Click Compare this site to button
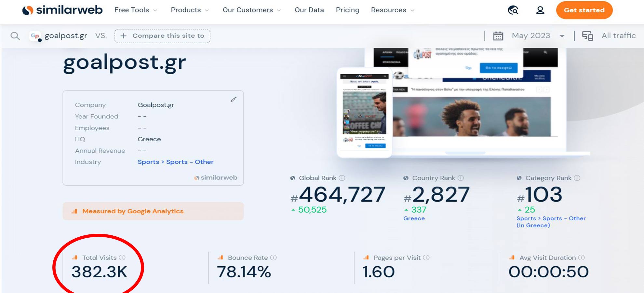The image size is (644, 293). click(162, 36)
